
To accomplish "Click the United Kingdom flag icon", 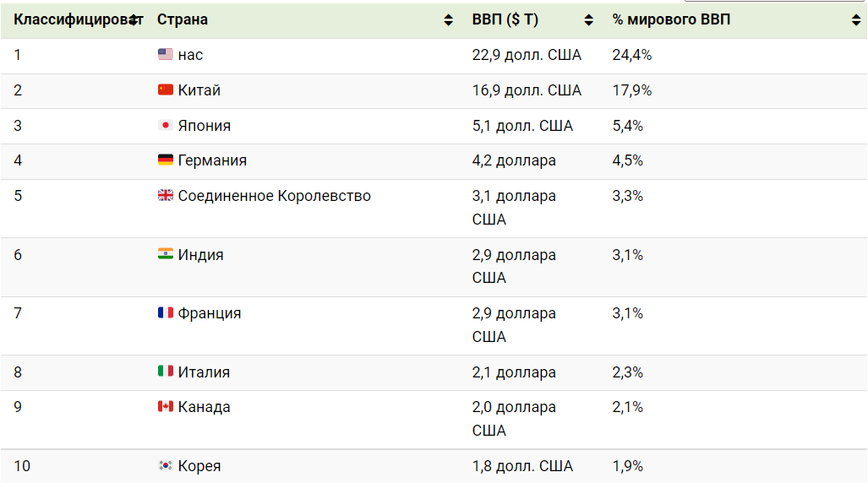I will 166,195.
